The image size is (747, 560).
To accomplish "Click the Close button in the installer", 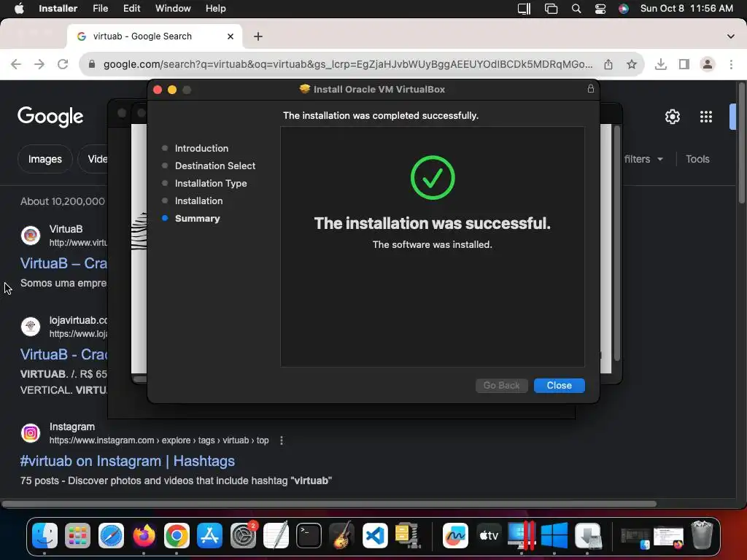I will click(x=559, y=385).
